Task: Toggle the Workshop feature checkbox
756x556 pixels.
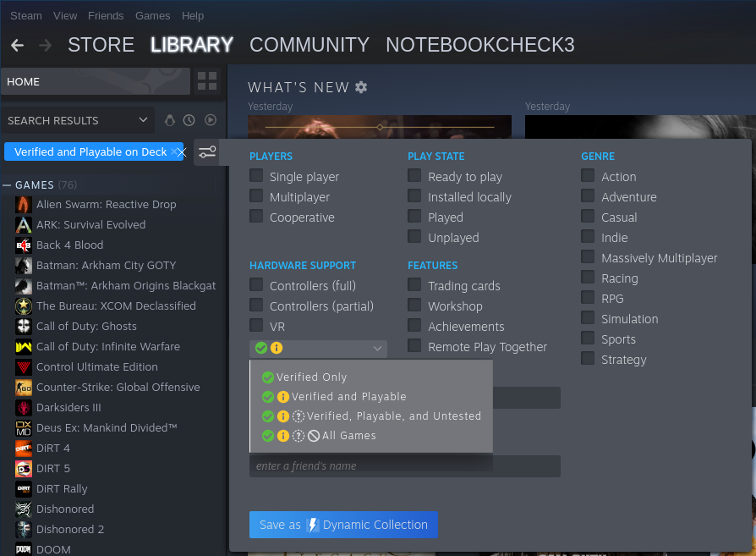Action: click(x=414, y=305)
